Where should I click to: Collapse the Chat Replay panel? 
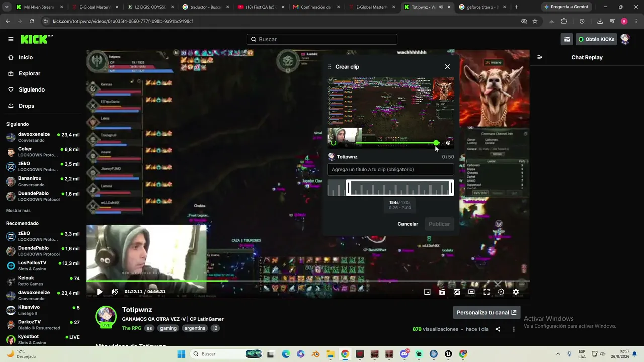540,57
